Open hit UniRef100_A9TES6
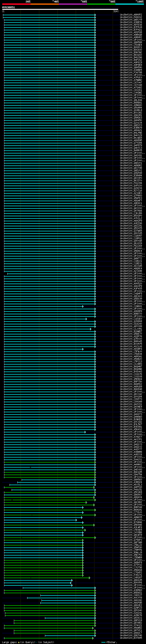Screen dimensions: 146x644 click(x=131, y=25)
